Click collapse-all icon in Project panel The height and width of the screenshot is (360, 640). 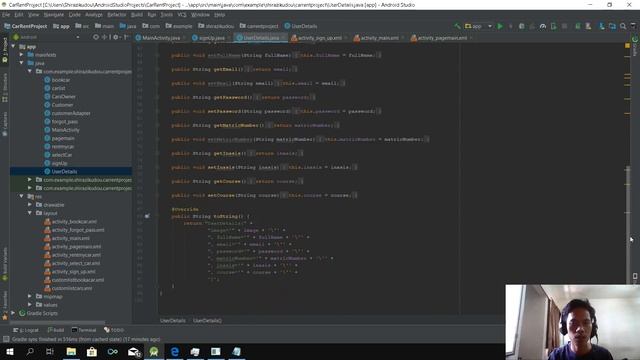point(105,37)
